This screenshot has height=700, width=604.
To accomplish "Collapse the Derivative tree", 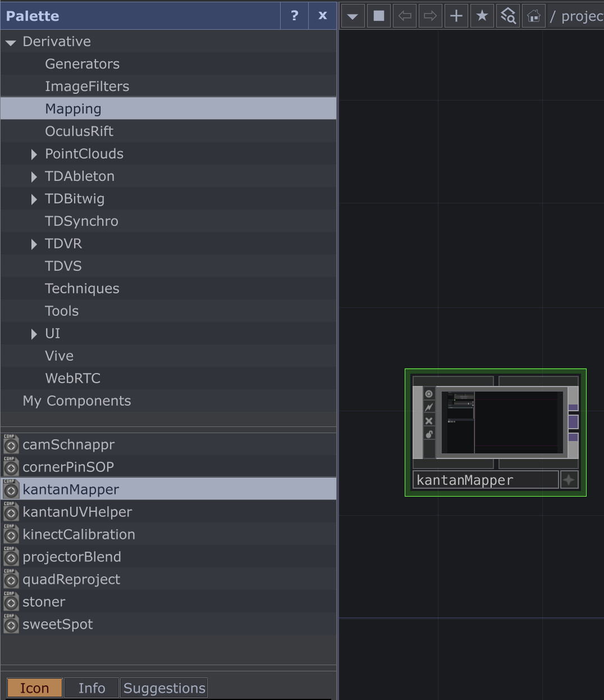I will tap(11, 42).
